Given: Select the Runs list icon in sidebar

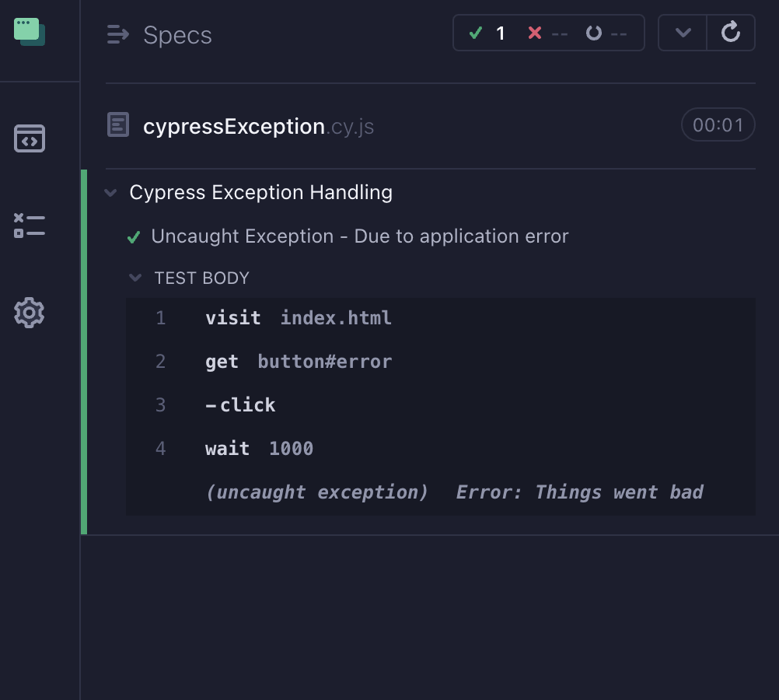Looking at the screenshot, I should tap(29, 226).
